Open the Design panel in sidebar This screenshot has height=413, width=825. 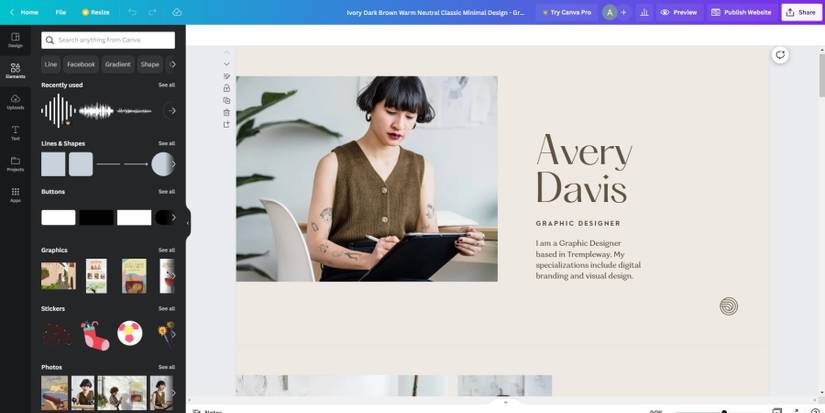pos(15,40)
